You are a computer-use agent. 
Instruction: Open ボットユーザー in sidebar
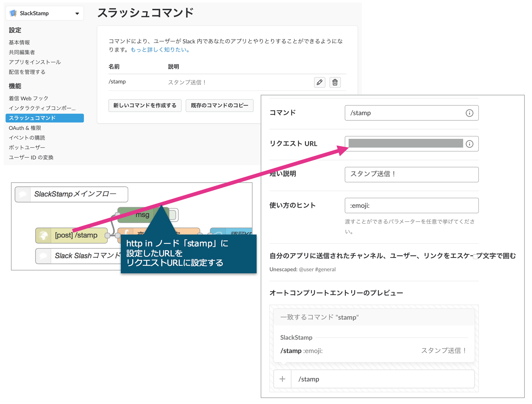point(27,147)
